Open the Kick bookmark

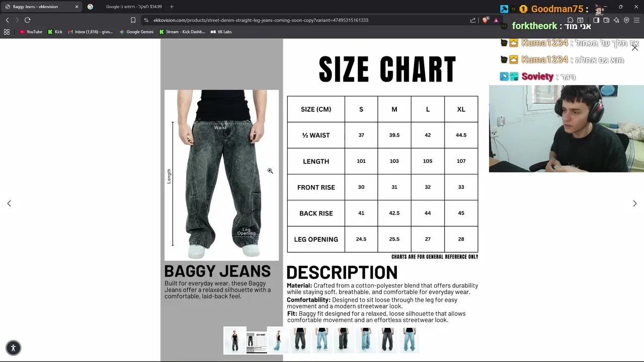click(x=55, y=32)
